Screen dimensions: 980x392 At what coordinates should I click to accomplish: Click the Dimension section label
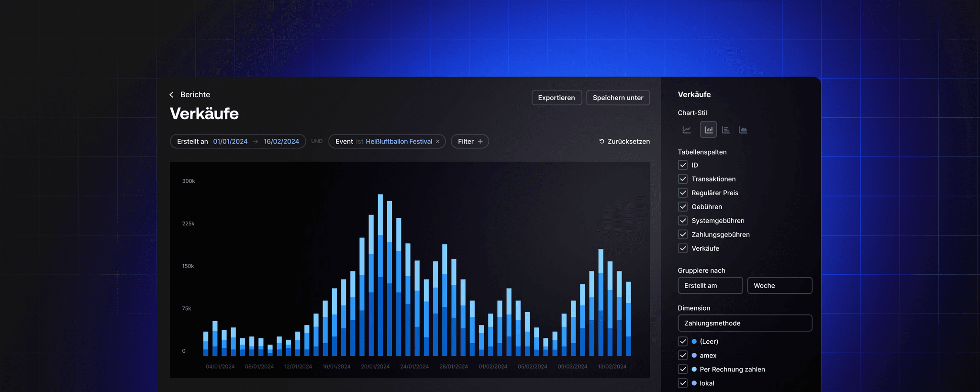(x=694, y=308)
